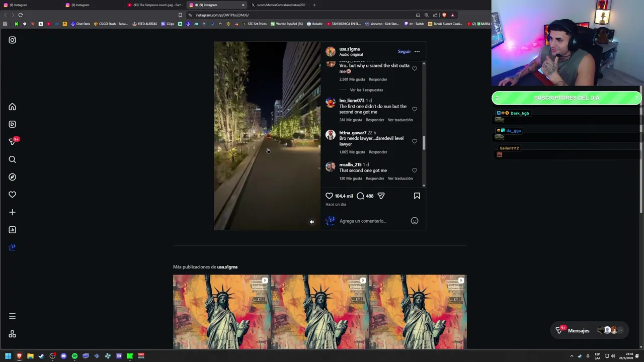Viewport: 644px width, 362px height.
Task: Open a new browser tab
Action: pyautogui.click(x=314, y=5)
